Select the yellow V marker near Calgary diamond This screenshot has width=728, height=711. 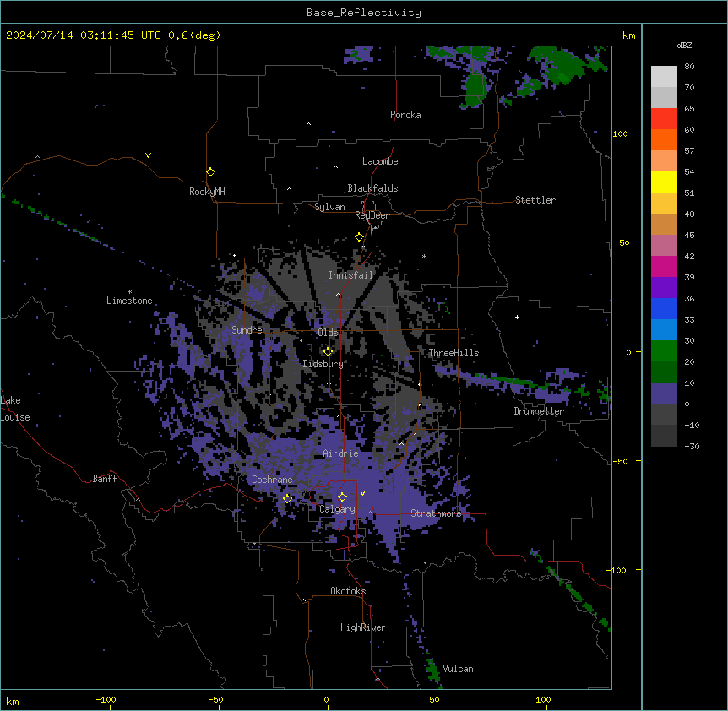pyautogui.click(x=362, y=493)
